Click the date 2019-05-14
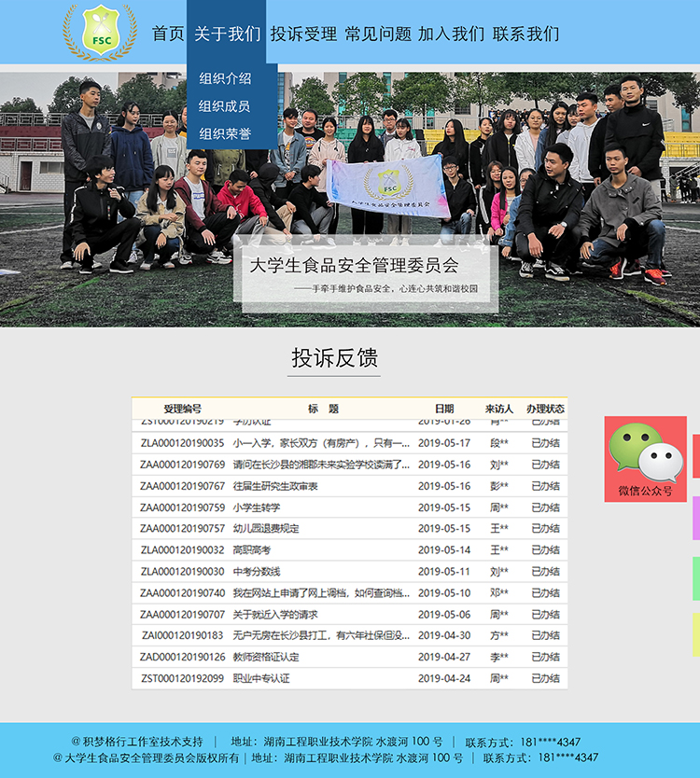This screenshot has height=778, width=700. pyautogui.click(x=444, y=550)
